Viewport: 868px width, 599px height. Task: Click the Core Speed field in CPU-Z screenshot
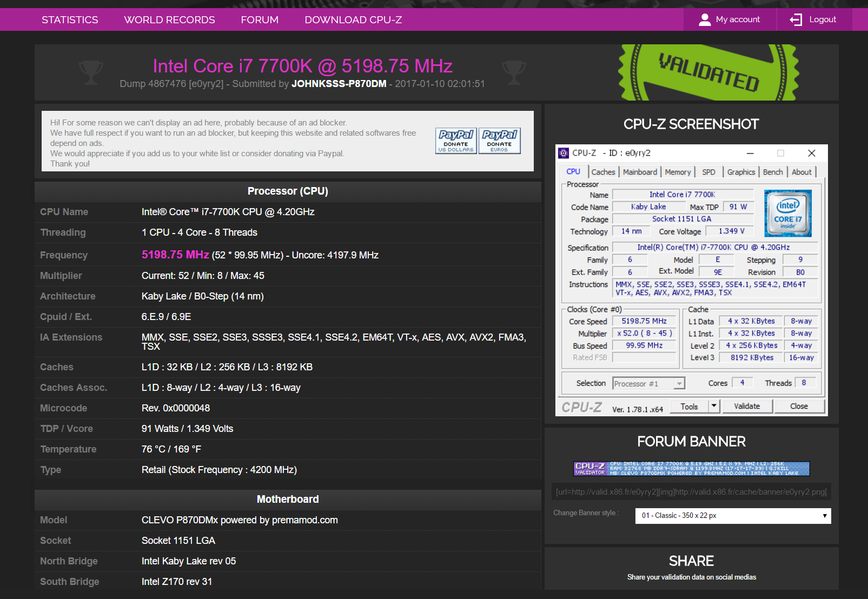pos(644,321)
